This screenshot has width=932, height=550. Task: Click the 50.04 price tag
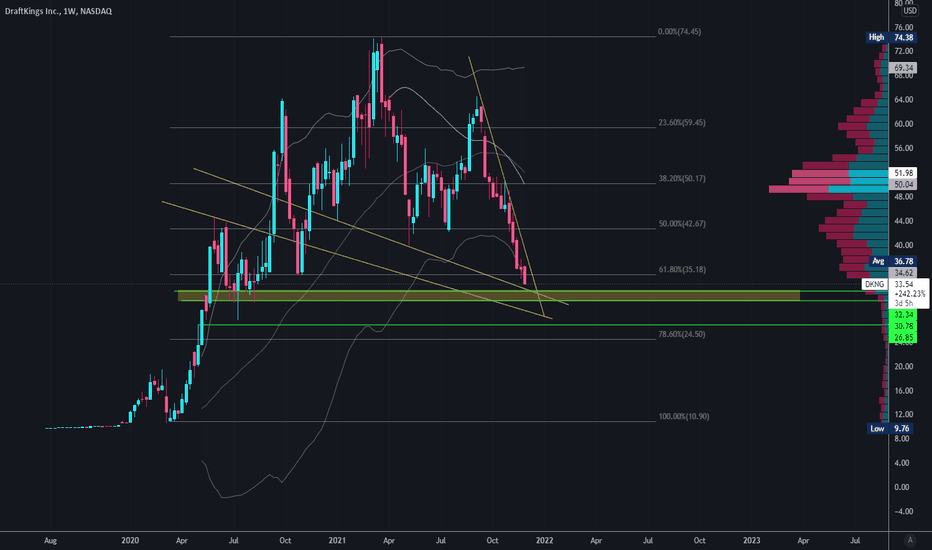(903, 185)
